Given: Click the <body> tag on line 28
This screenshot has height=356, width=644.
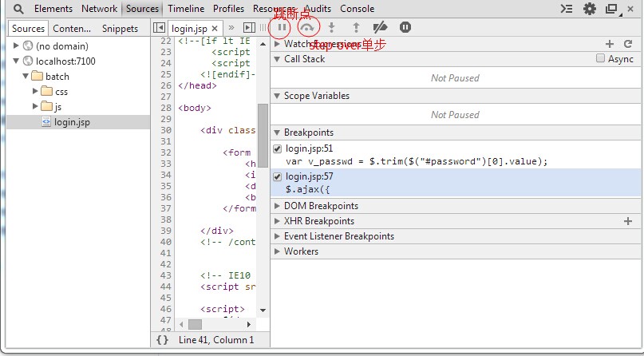Looking at the screenshot, I should click(195, 108).
